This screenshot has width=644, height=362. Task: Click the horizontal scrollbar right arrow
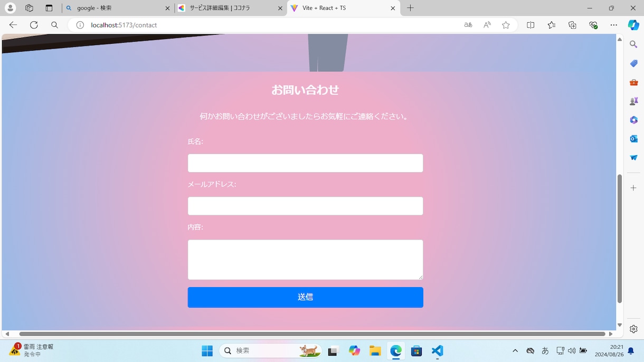(611, 334)
